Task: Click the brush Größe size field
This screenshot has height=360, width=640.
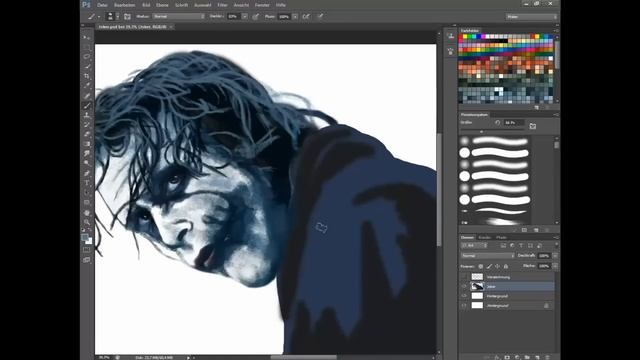Action: (513, 122)
